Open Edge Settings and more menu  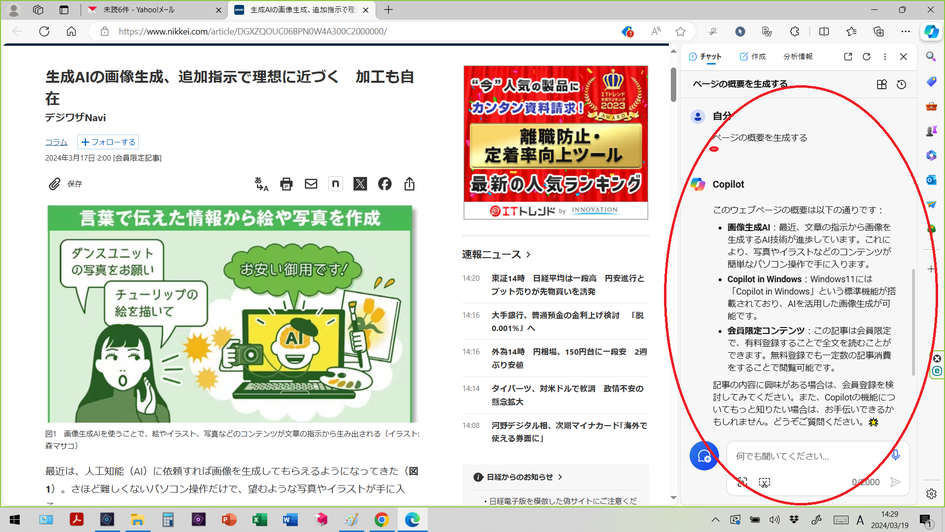click(x=905, y=31)
